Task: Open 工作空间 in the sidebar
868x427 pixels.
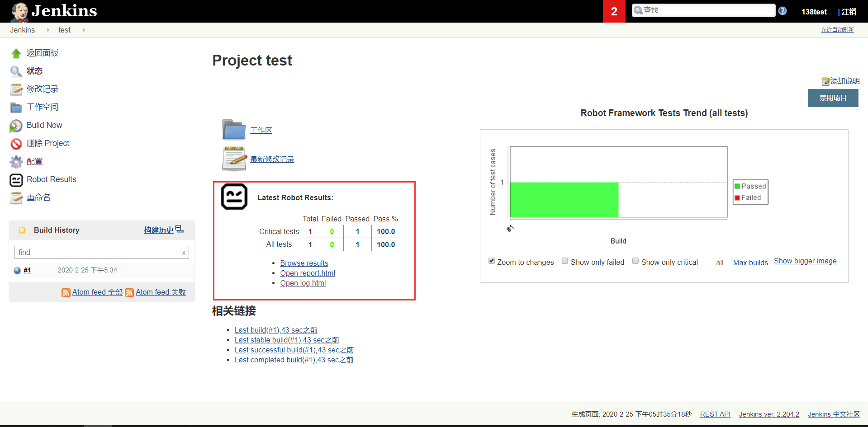Action: (43, 107)
